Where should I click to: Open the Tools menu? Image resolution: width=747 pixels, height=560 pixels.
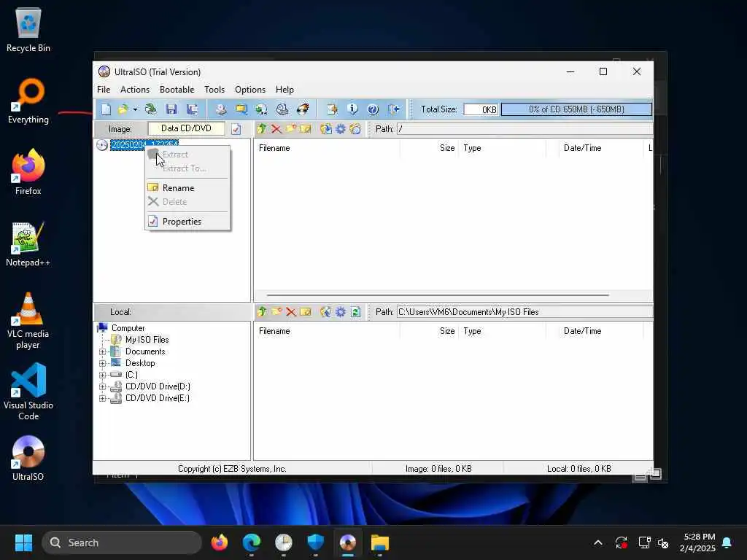tap(214, 90)
